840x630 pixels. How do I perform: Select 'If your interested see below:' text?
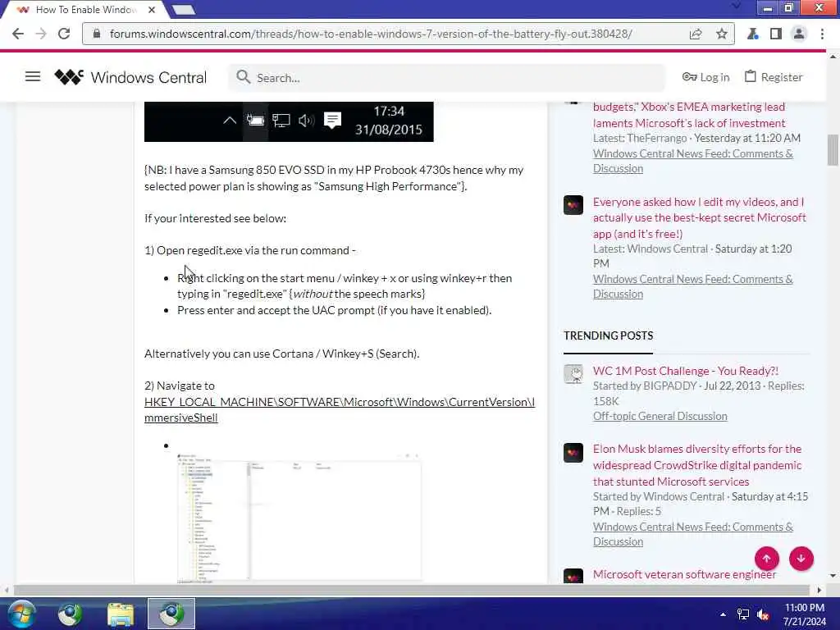(215, 218)
